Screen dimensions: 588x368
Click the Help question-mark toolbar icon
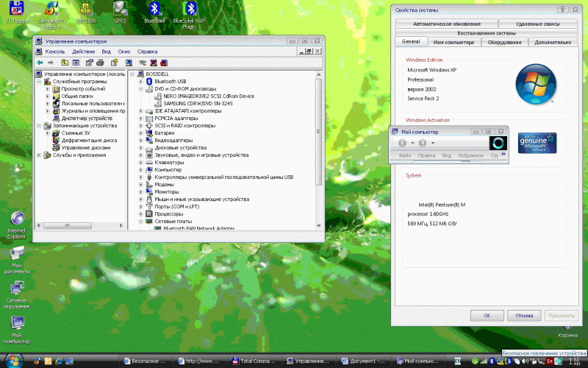(114, 63)
